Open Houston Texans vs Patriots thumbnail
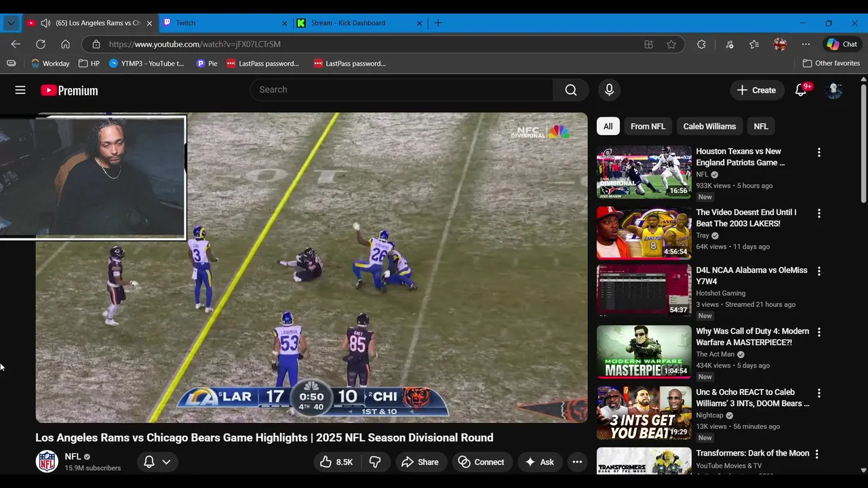The height and width of the screenshot is (488, 868). tap(644, 172)
